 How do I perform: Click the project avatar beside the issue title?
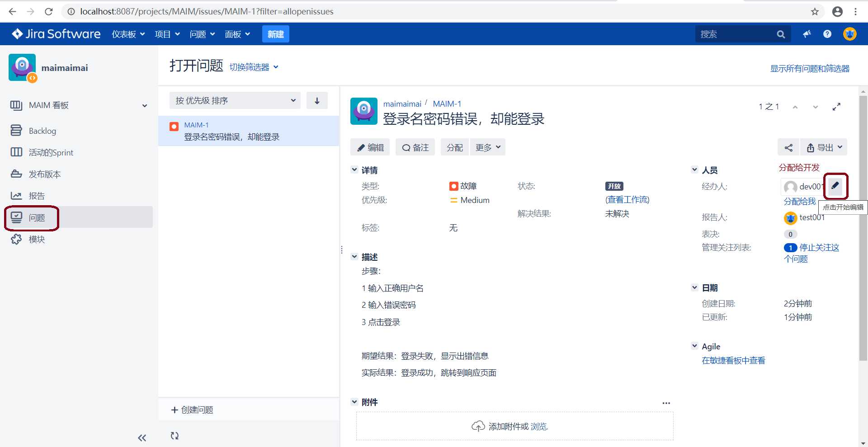point(364,111)
